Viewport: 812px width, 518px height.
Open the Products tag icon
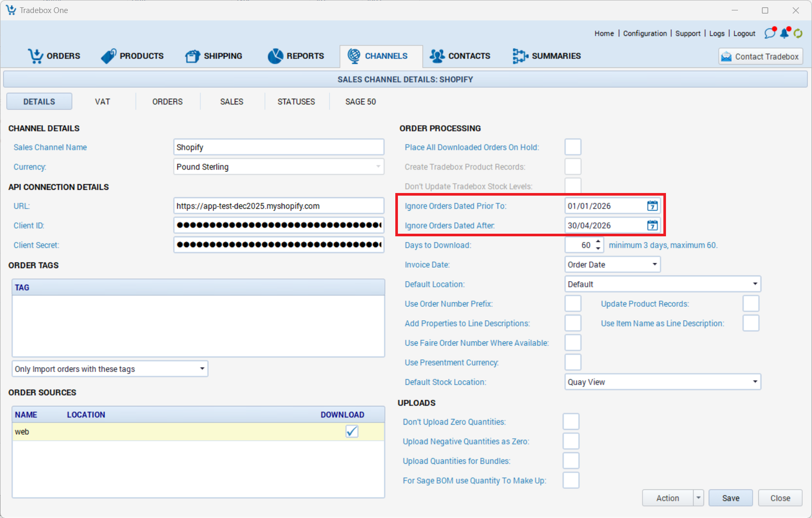pyautogui.click(x=108, y=56)
